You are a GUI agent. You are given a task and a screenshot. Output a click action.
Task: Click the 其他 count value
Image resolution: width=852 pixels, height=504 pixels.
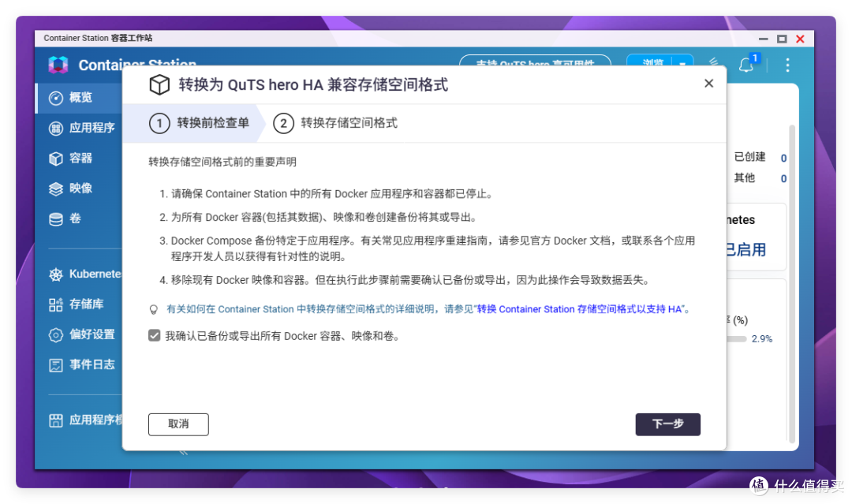click(783, 179)
